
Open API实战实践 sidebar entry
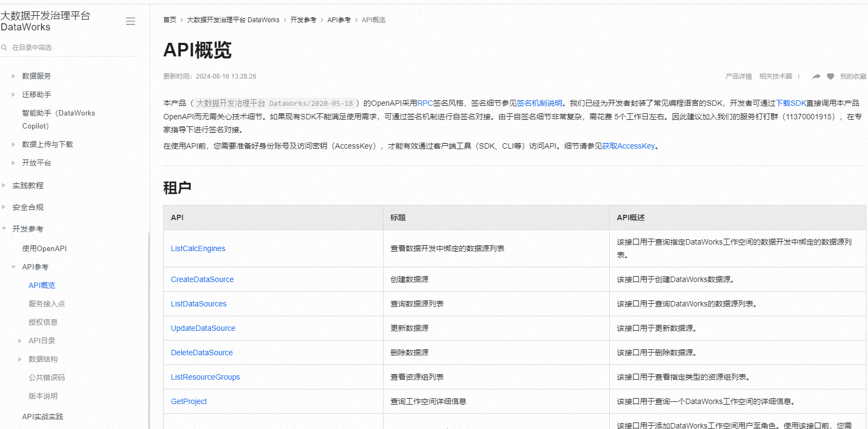click(x=42, y=417)
